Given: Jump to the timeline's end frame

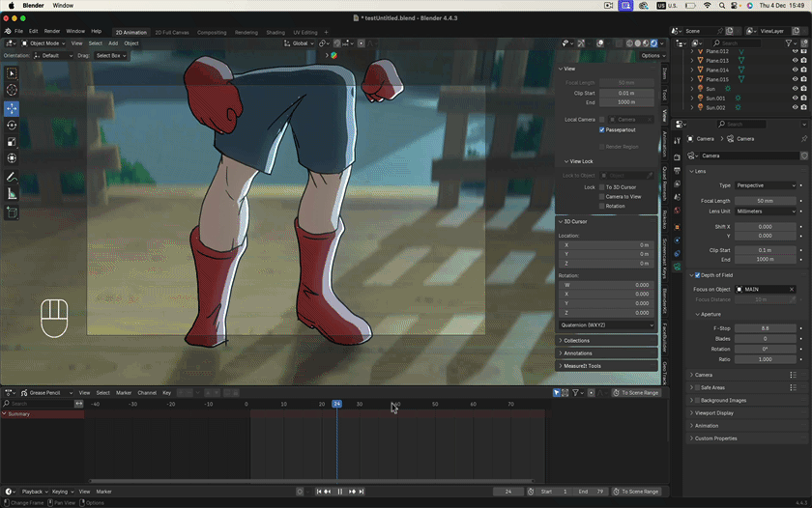Looking at the screenshot, I should [x=361, y=492].
